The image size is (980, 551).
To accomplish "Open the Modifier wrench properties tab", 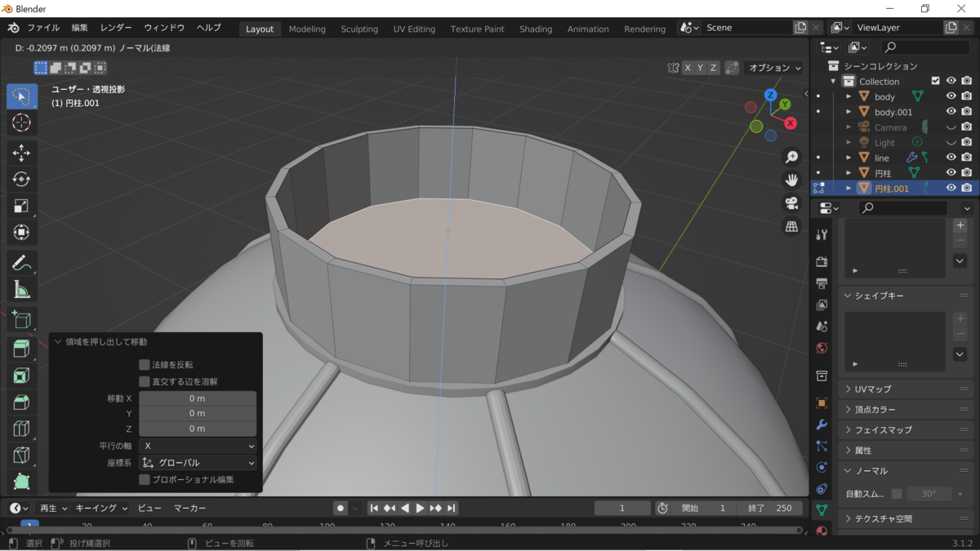I will click(x=822, y=425).
